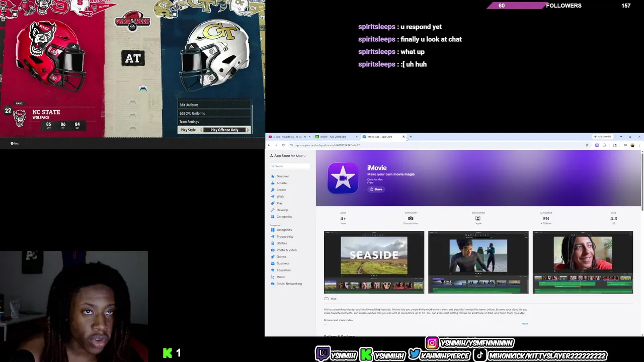Screen dimensions: 644x362
Task: Open smiling person iMovie screenshot thumbnail
Action: pyautogui.click(x=583, y=262)
